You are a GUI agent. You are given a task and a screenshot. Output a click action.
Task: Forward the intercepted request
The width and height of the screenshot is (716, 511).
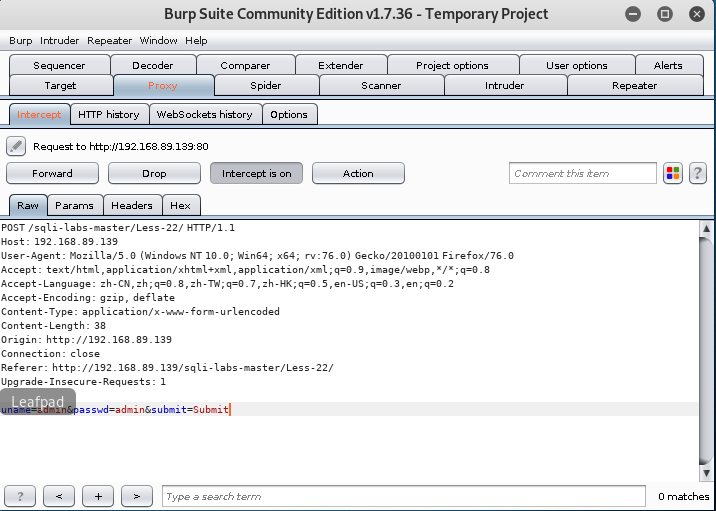(x=52, y=174)
